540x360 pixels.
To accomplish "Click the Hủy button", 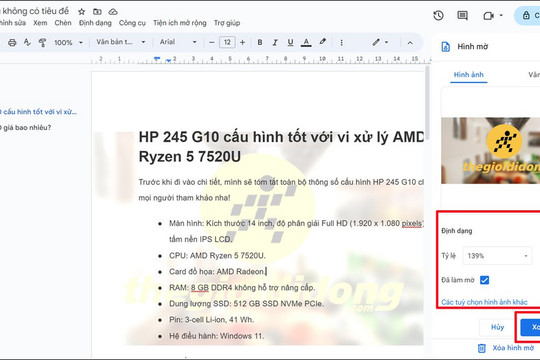I will pyautogui.click(x=497, y=327).
